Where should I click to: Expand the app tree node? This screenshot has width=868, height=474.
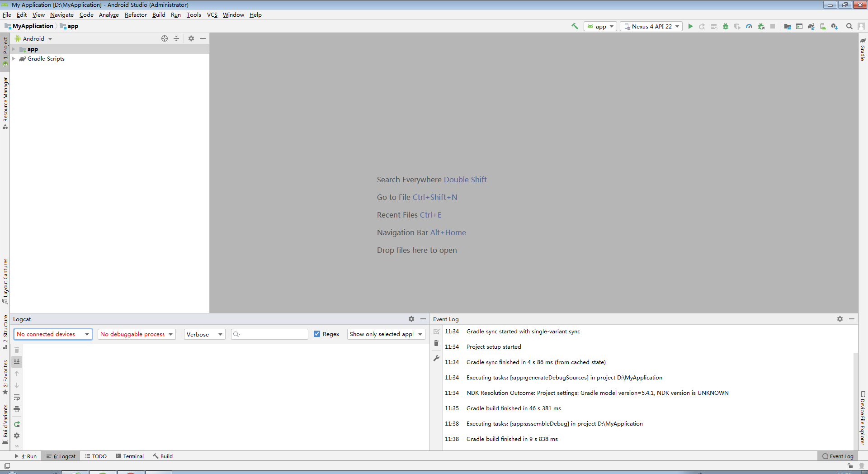[x=14, y=49]
